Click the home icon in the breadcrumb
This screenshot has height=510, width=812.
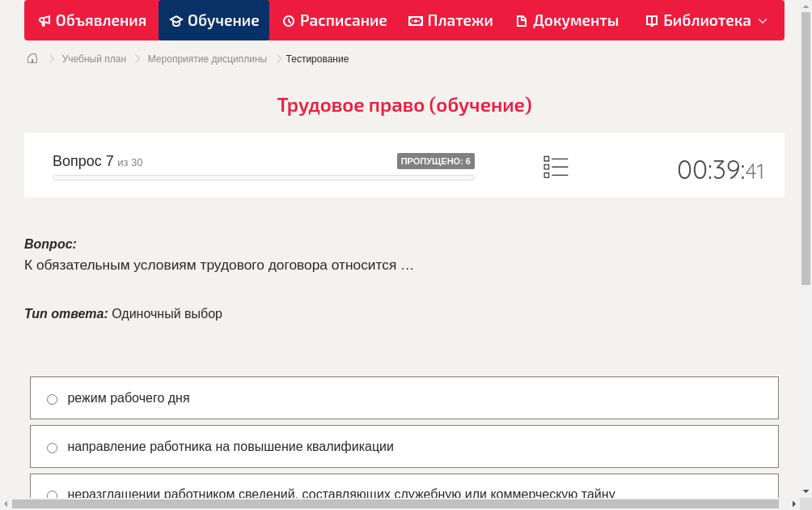[x=32, y=58]
